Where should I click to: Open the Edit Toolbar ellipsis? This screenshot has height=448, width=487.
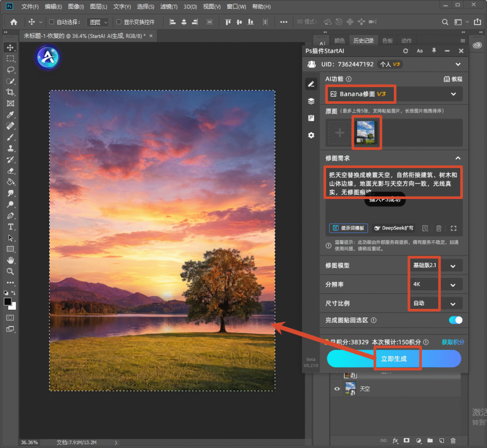click(x=10, y=283)
